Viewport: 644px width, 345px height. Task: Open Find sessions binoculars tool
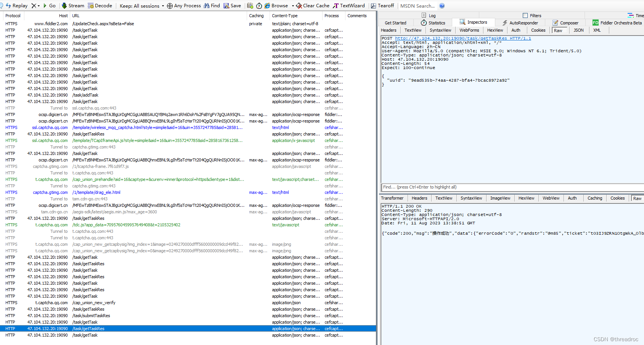coord(212,6)
